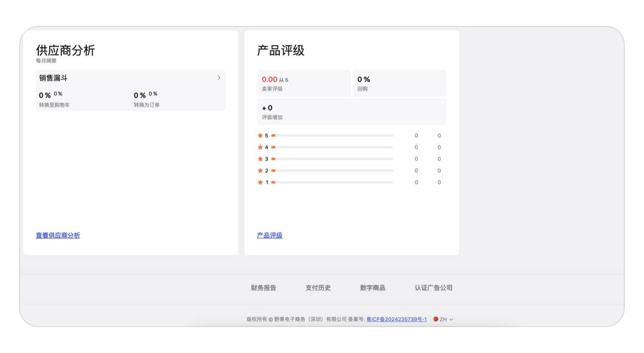
Task: Go to 数字商品 in footer
Action: click(373, 288)
